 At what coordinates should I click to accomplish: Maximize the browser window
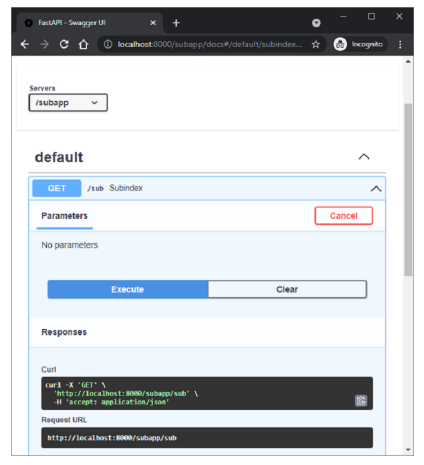371,16
